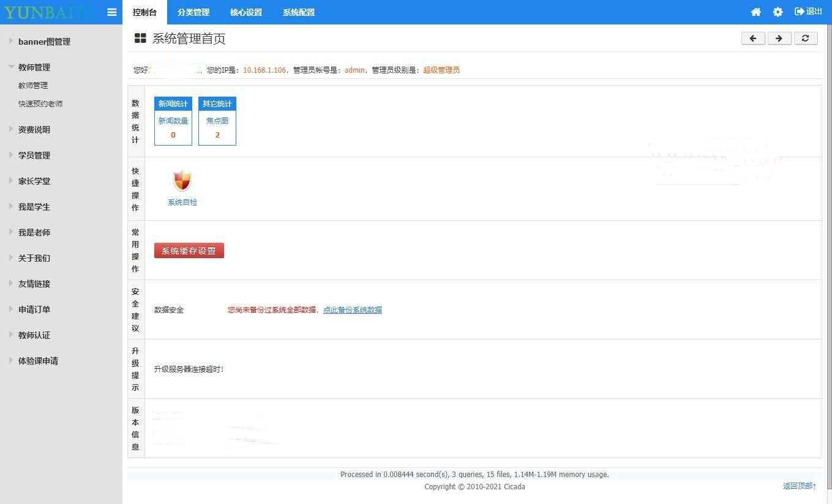Screen dimensions: 832x504
Task: Click the 返回顶部 link
Action: click(x=799, y=486)
